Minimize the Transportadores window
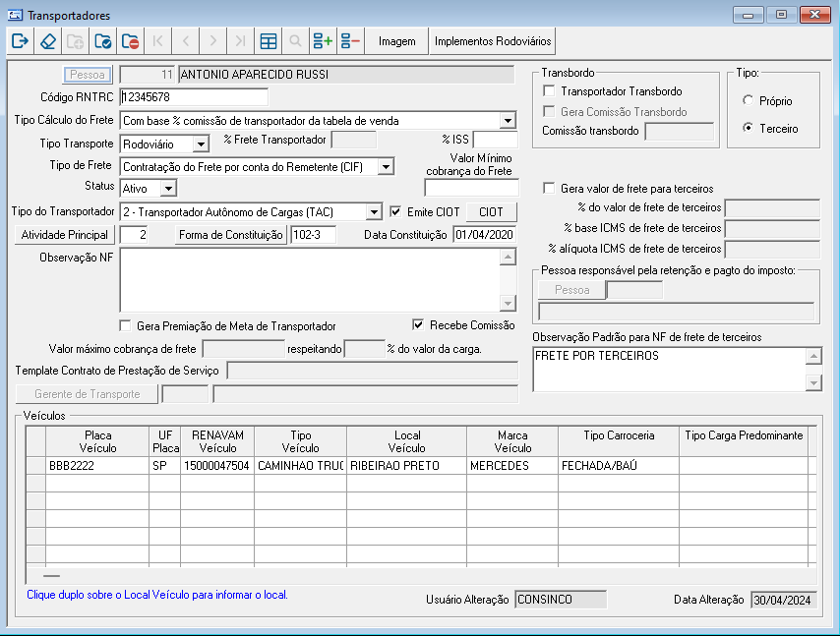840x636 pixels. (748, 15)
